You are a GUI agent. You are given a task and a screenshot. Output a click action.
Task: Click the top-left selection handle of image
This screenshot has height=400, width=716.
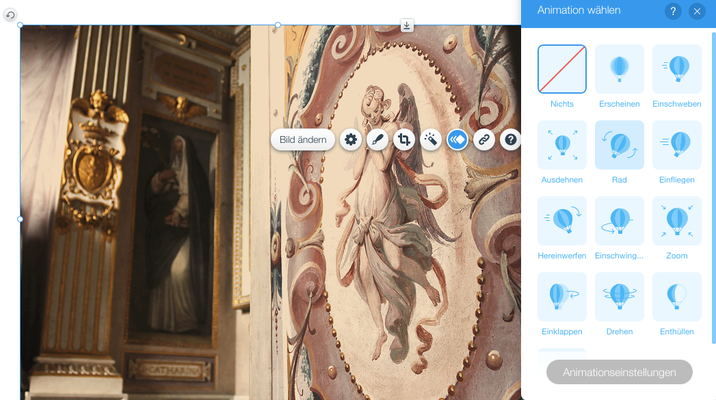point(20,25)
